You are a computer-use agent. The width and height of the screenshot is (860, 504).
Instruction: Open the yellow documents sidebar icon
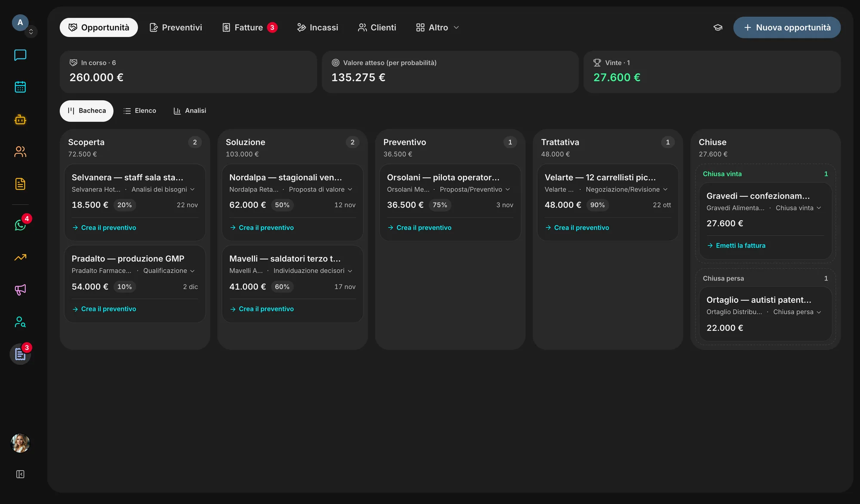[20, 184]
